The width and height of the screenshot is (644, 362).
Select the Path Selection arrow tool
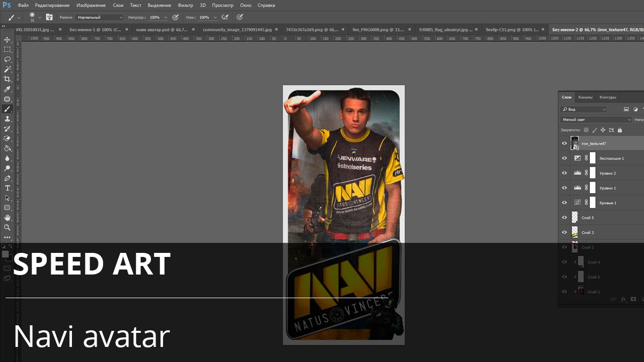tap(7, 198)
